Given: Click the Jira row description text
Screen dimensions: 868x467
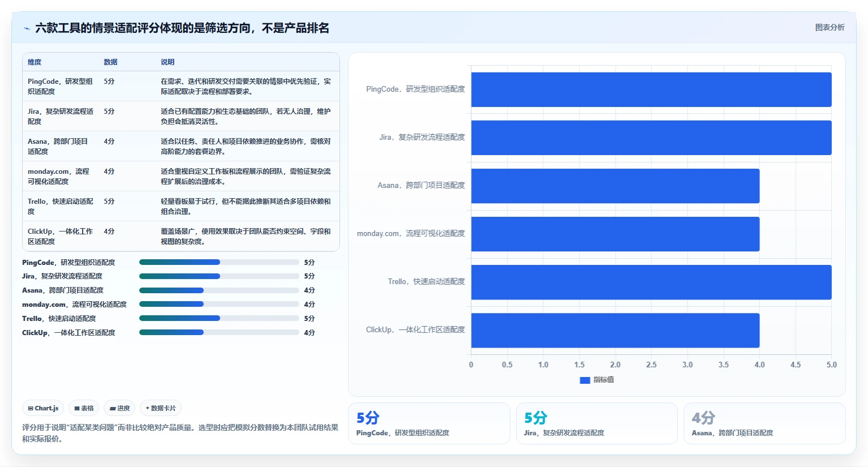Looking at the screenshot, I should (x=246, y=116).
